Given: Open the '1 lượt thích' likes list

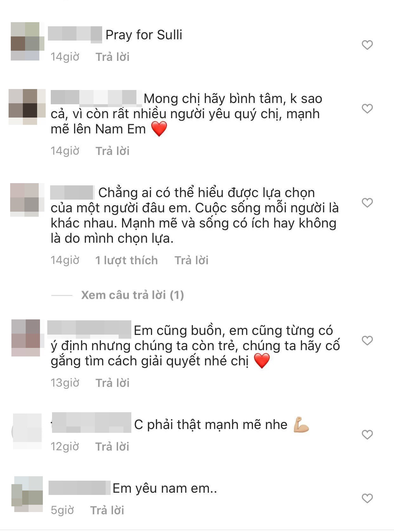Looking at the screenshot, I should (127, 260).
